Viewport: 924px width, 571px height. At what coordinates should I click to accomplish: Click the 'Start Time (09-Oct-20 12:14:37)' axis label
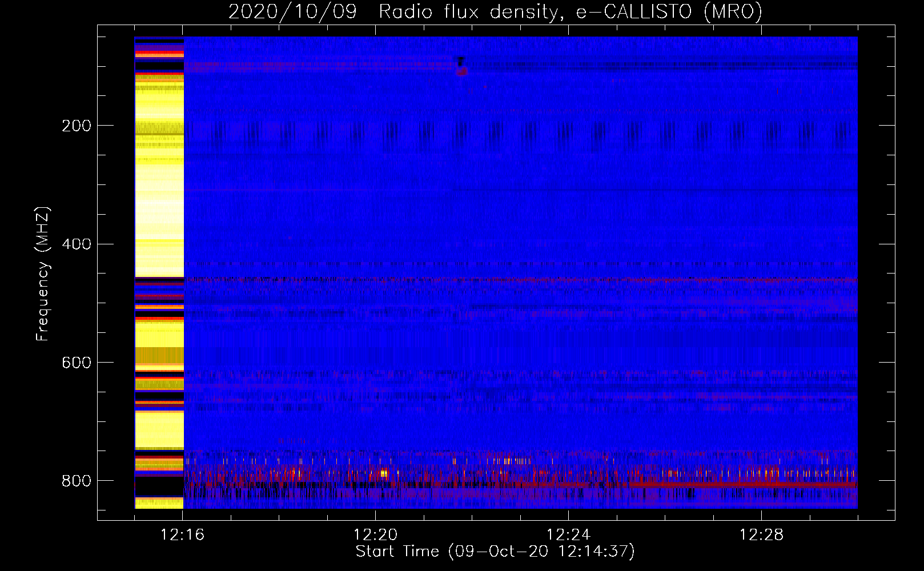point(495,551)
